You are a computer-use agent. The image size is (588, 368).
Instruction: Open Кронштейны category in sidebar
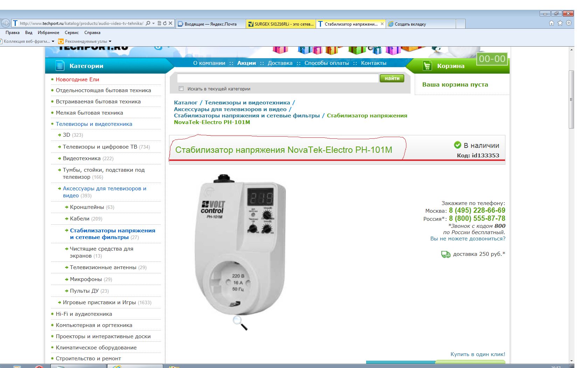point(87,207)
